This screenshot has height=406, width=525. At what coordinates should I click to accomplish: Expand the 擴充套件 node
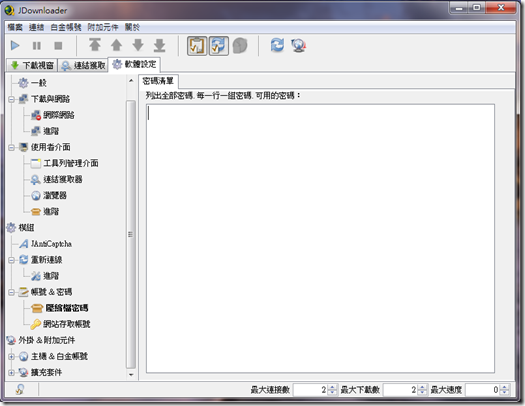pos(12,373)
